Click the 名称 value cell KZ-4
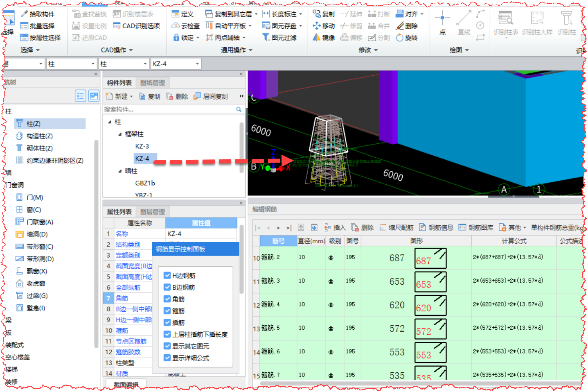The image size is (588, 392). 201,234
